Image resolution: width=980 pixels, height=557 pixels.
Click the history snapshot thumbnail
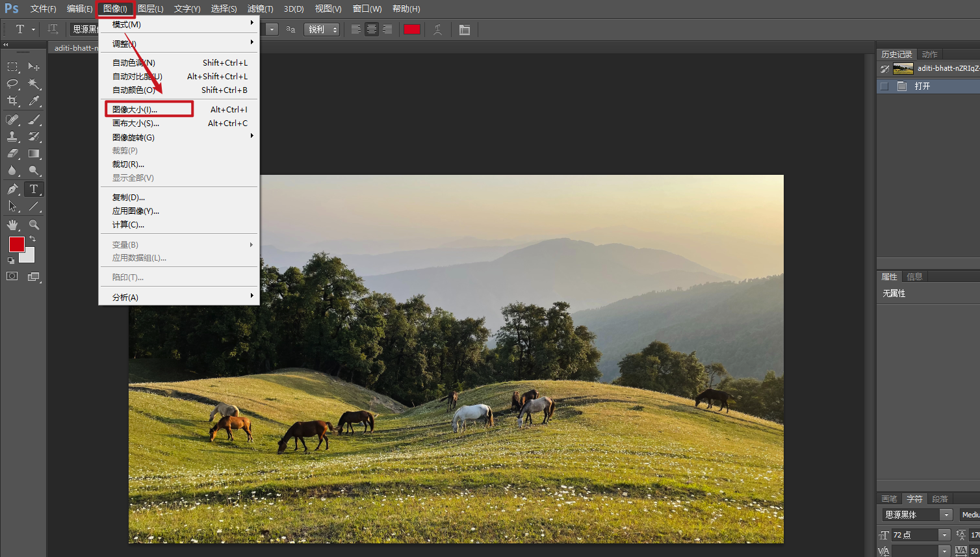(x=903, y=68)
